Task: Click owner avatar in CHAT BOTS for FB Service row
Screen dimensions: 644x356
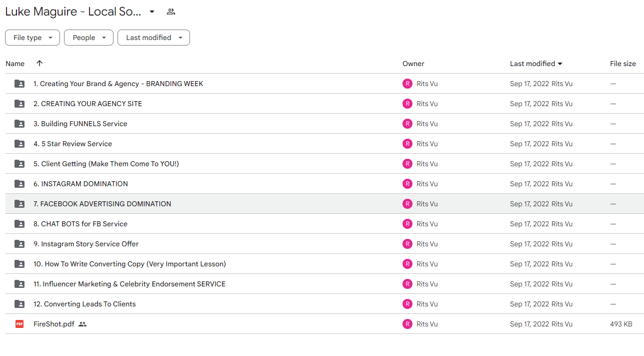Action: (407, 224)
